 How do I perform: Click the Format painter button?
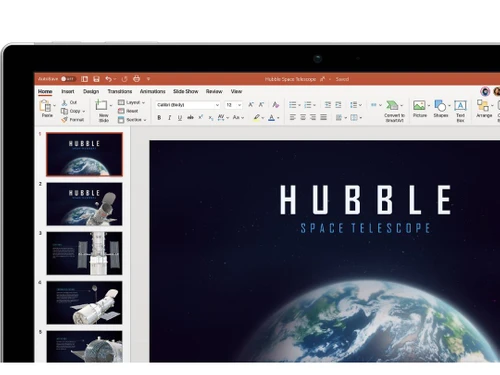(x=73, y=119)
